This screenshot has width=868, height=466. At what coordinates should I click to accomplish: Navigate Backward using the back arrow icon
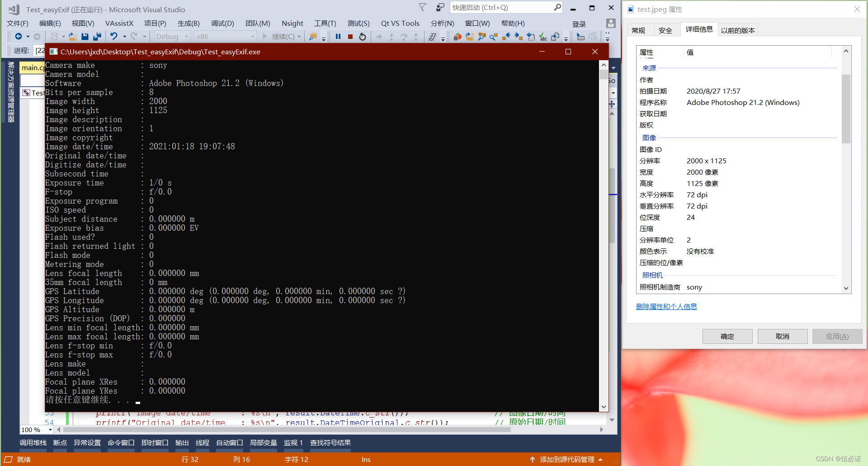[x=19, y=37]
